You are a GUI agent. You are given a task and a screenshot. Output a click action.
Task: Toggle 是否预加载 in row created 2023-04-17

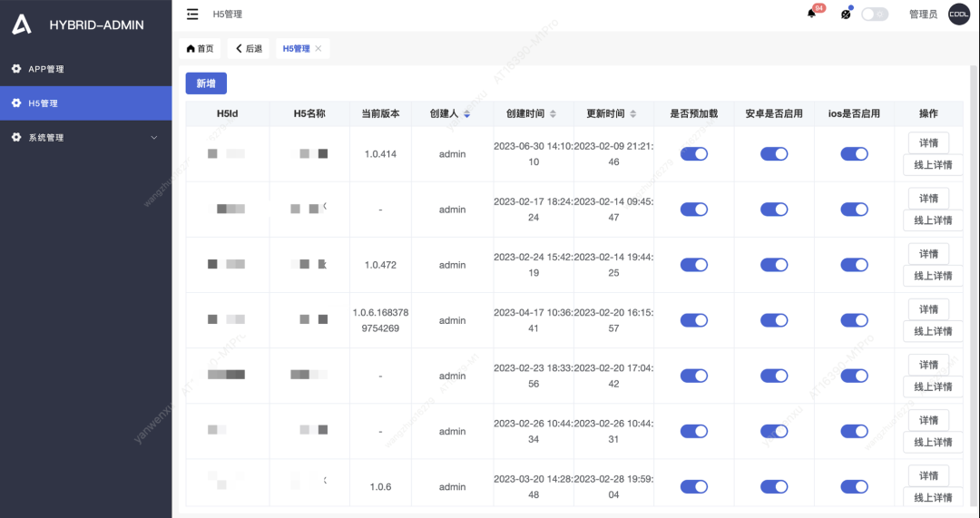tap(694, 320)
